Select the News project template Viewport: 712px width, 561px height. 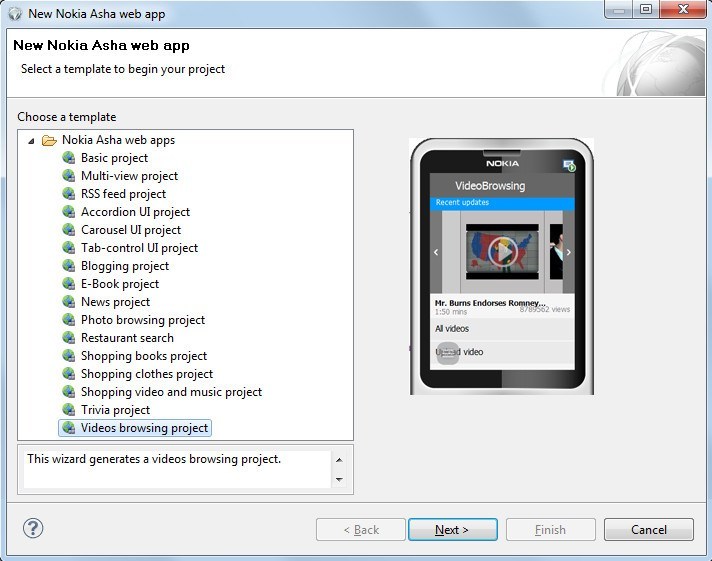115,302
